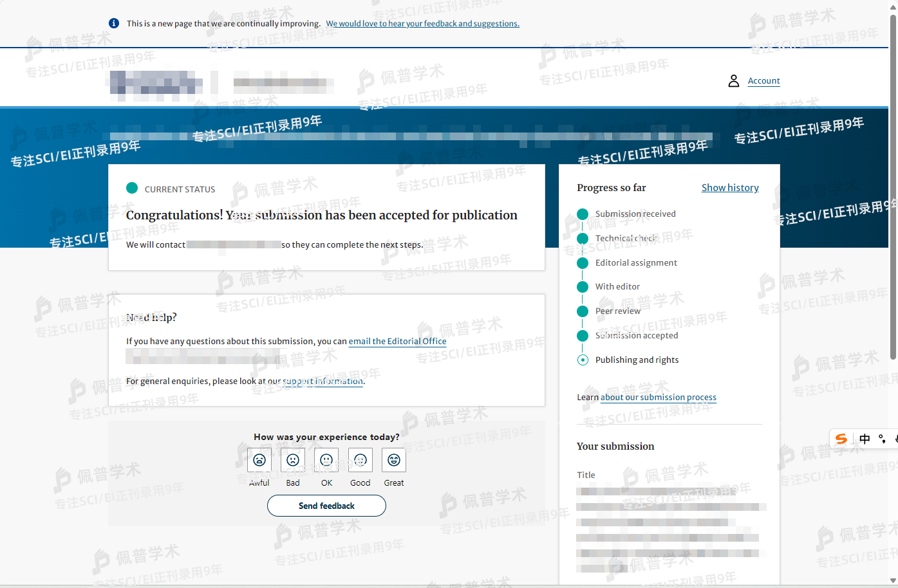The width and height of the screenshot is (898, 588).
Task: Expand history with Show history link
Action: click(x=730, y=188)
